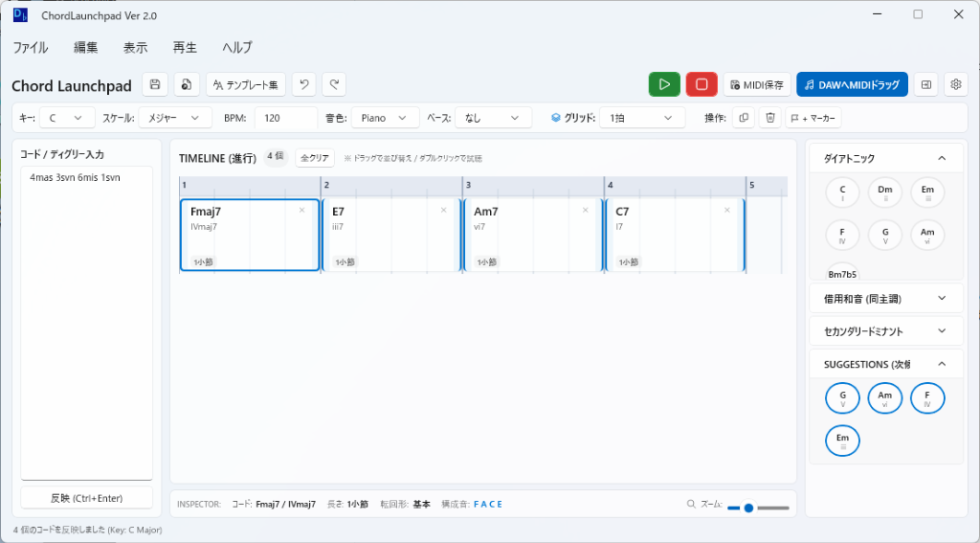Select the E7 chord block

coord(391,236)
